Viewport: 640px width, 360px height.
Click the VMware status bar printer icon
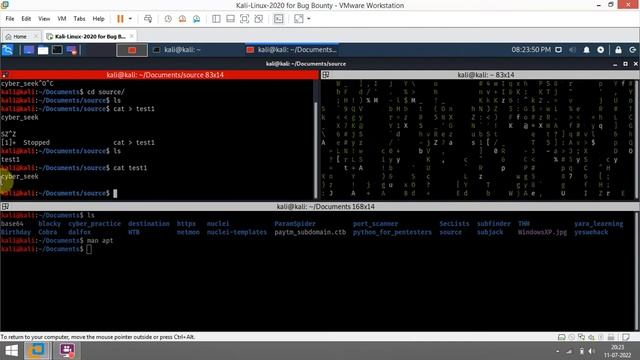(611, 337)
